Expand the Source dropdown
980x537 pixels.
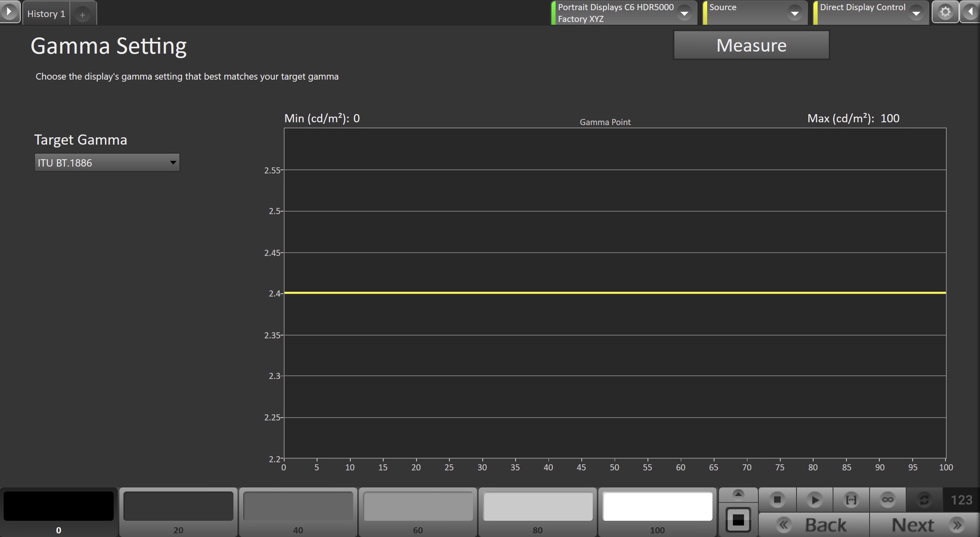(x=794, y=13)
